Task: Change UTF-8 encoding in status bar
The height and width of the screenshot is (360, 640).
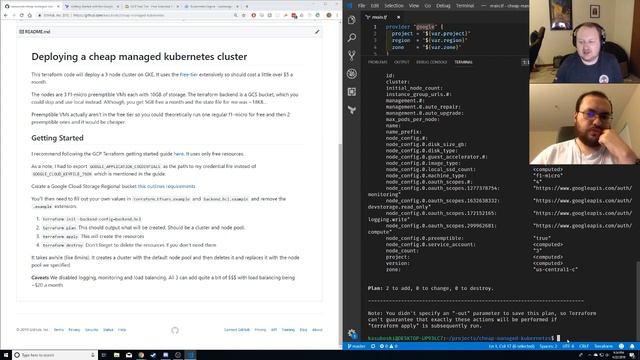Action: 568,346
